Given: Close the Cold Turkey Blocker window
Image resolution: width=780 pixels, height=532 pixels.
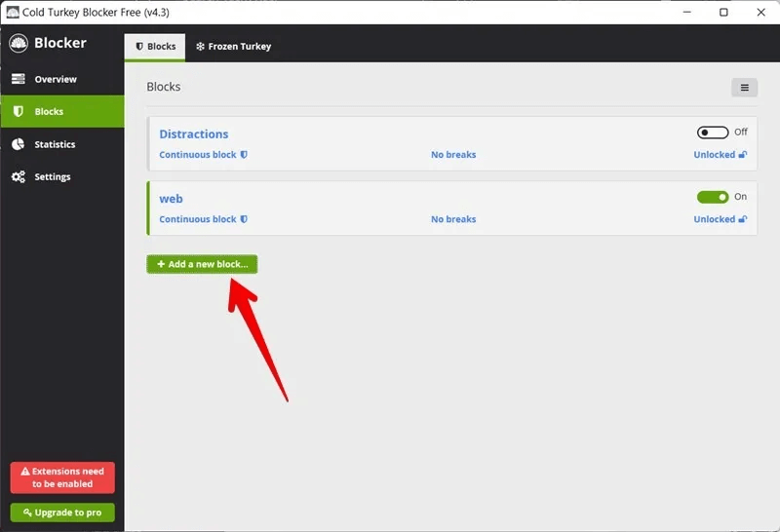Looking at the screenshot, I should point(760,12).
